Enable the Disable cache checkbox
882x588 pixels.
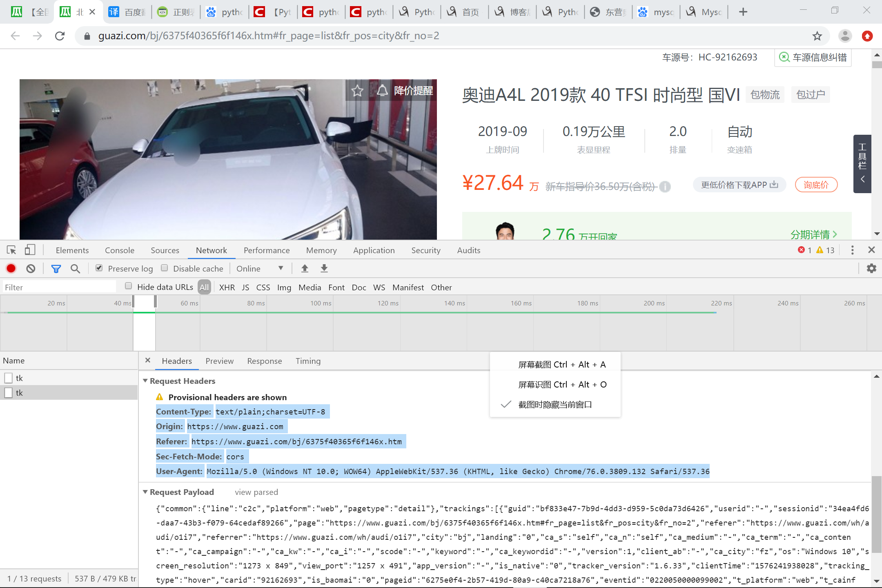(165, 268)
